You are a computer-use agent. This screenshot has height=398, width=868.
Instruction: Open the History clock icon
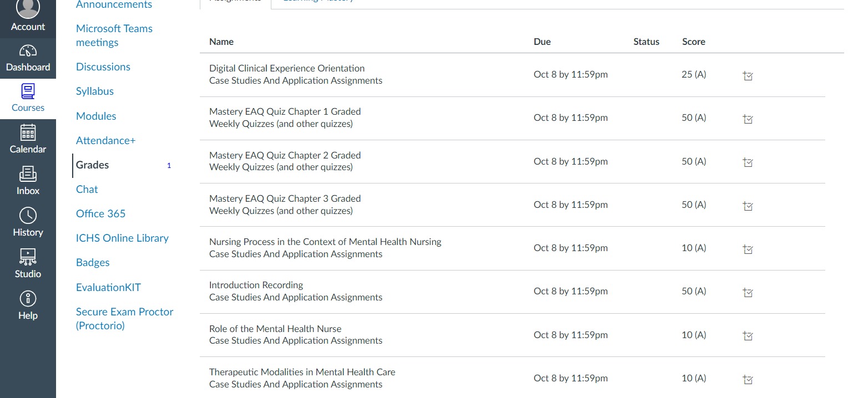point(28,216)
